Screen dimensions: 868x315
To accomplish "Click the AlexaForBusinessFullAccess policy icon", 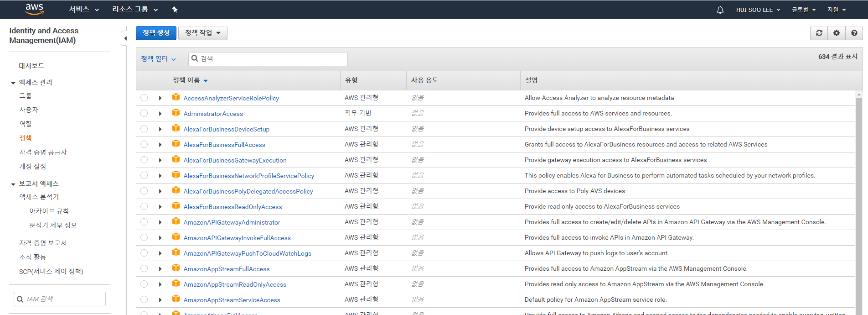I will 176,144.
